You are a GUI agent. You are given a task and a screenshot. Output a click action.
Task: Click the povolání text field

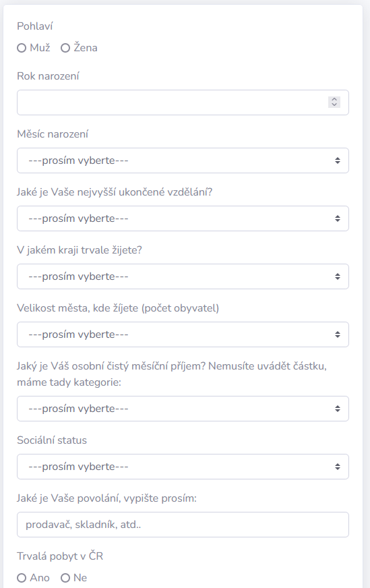click(x=183, y=525)
